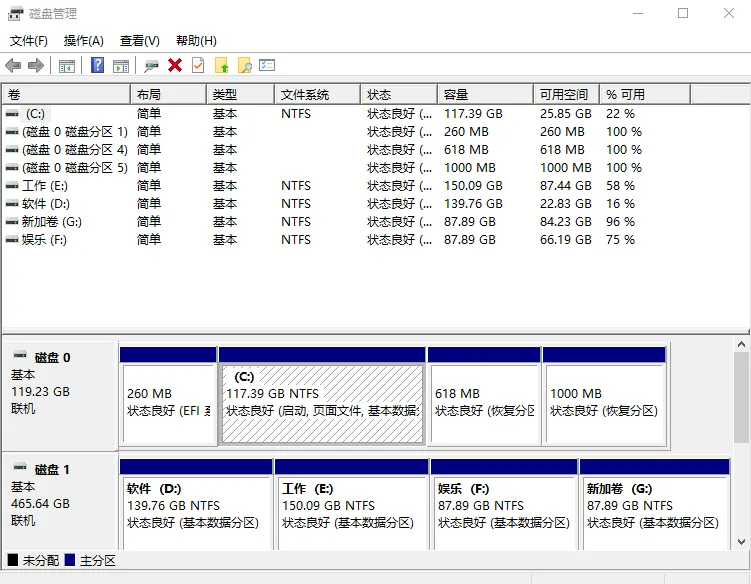Toggle the console tree pane icon
Image resolution: width=751 pixels, height=584 pixels.
[67, 66]
